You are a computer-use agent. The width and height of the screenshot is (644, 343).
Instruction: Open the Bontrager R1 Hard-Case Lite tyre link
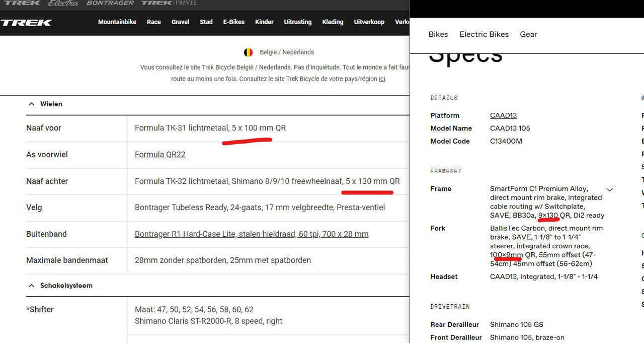point(252,234)
